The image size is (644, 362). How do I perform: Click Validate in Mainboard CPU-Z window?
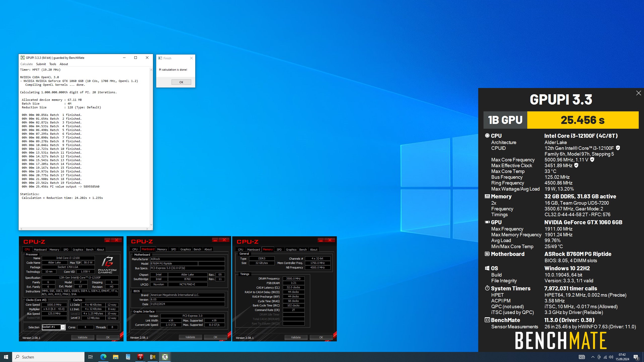pyautogui.click(x=190, y=337)
